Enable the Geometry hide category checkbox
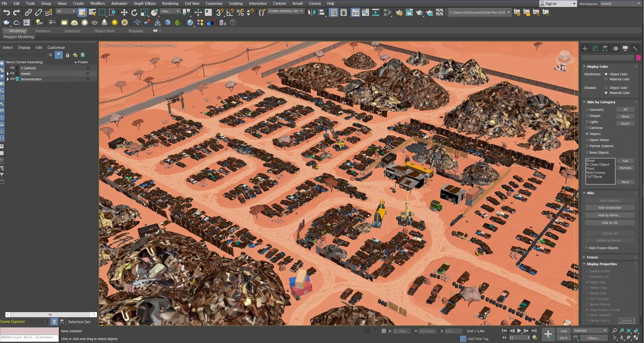Screen dimensions: 644x343 click(587, 110)
